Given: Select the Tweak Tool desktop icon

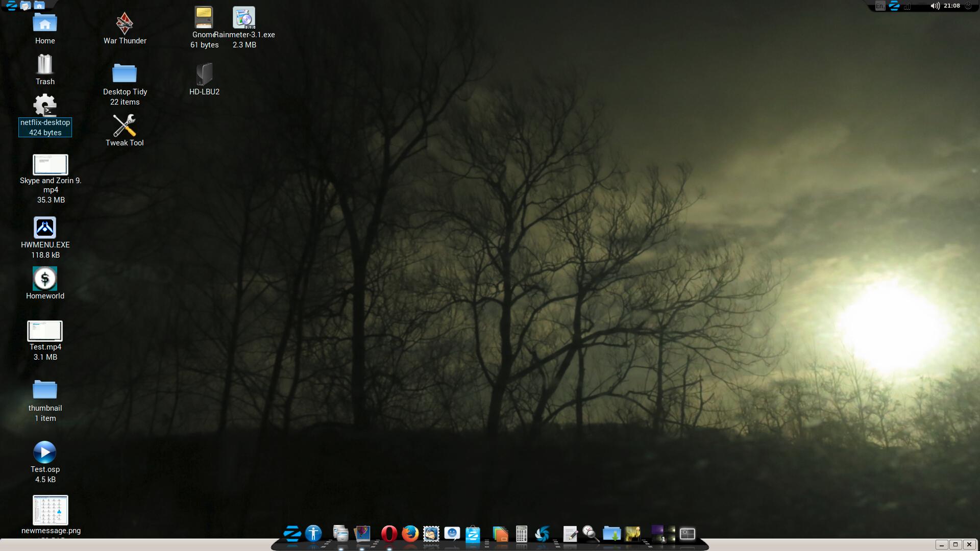Looking at the screenshot, I should 125,126.
